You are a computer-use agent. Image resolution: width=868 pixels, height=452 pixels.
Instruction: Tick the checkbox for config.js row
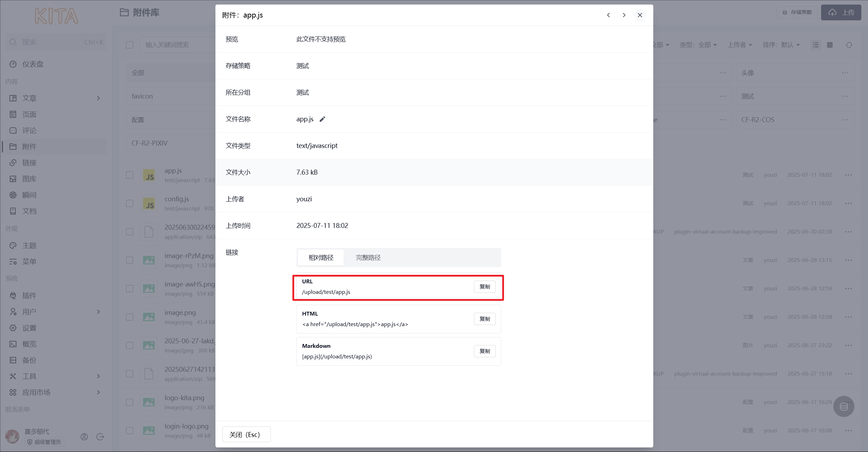[x=130, y=203]
